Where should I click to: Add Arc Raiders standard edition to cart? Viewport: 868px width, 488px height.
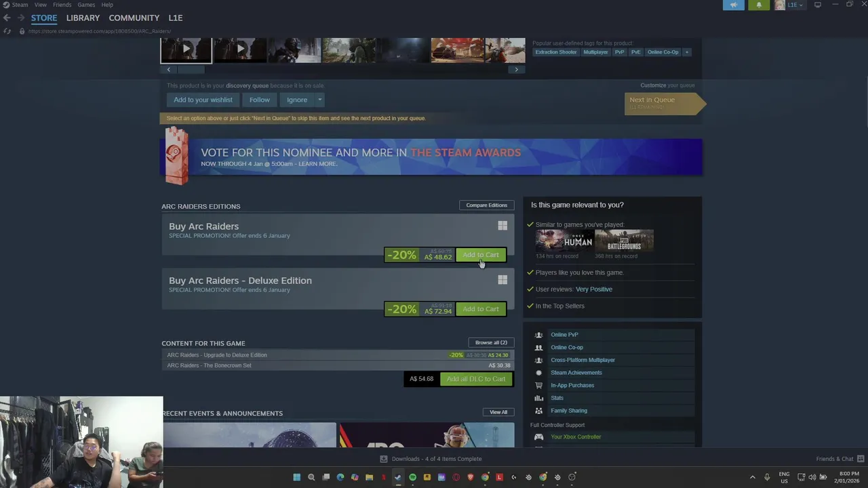pos(481,255)
